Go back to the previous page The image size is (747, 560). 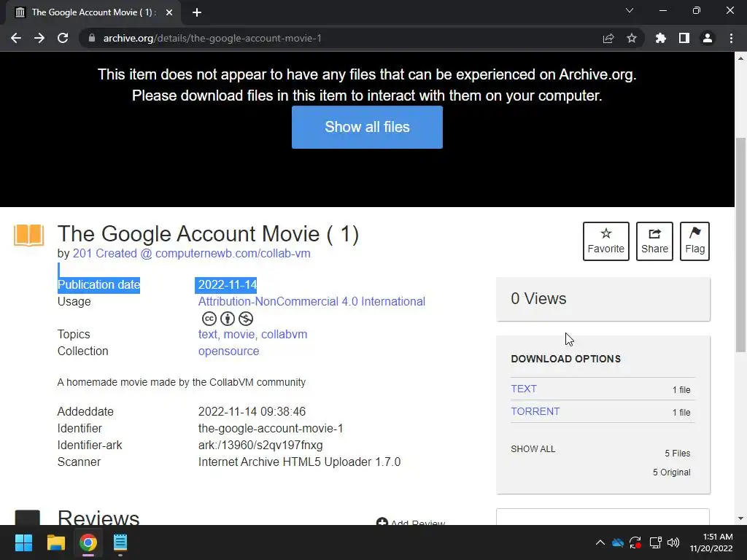(x=16, y=38)
